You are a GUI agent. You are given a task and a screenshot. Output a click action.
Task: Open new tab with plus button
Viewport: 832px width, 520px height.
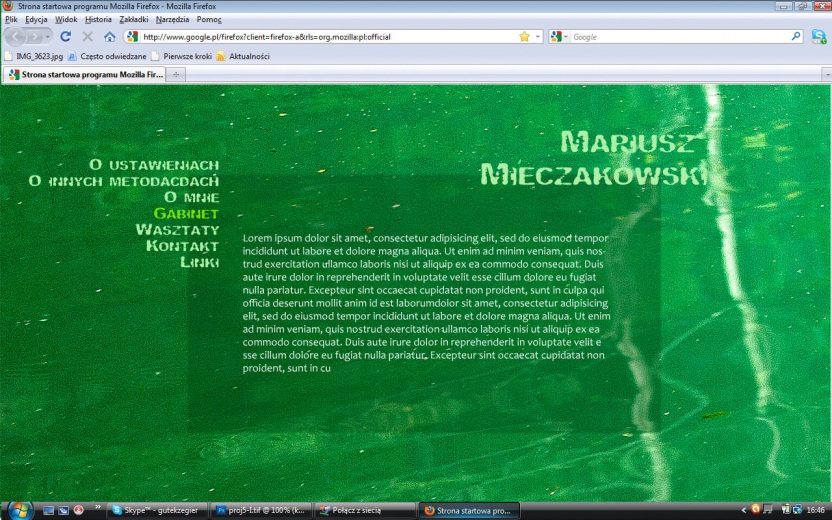176,74
